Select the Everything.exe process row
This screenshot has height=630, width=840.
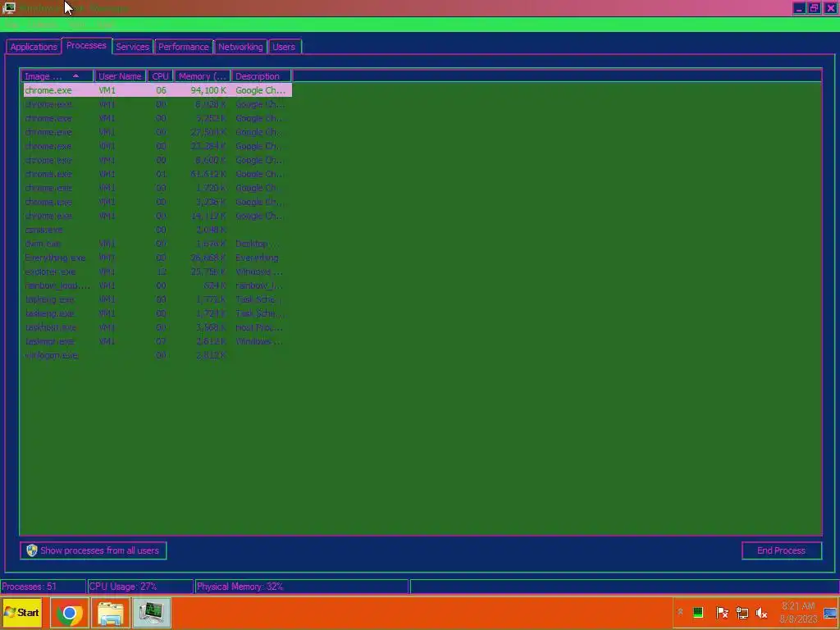tap(157, 257)
